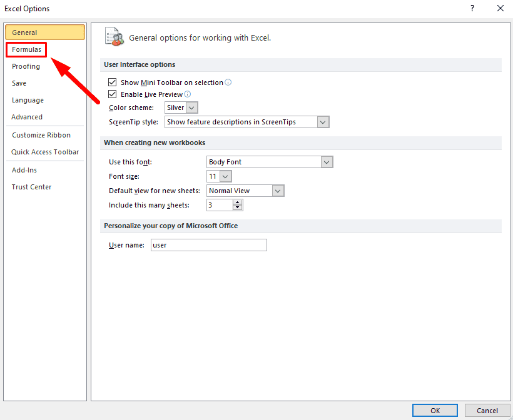The width and height of the screenshot is (513, 420).
Task: Click the Color scheme label
Action: coord(131,107)
